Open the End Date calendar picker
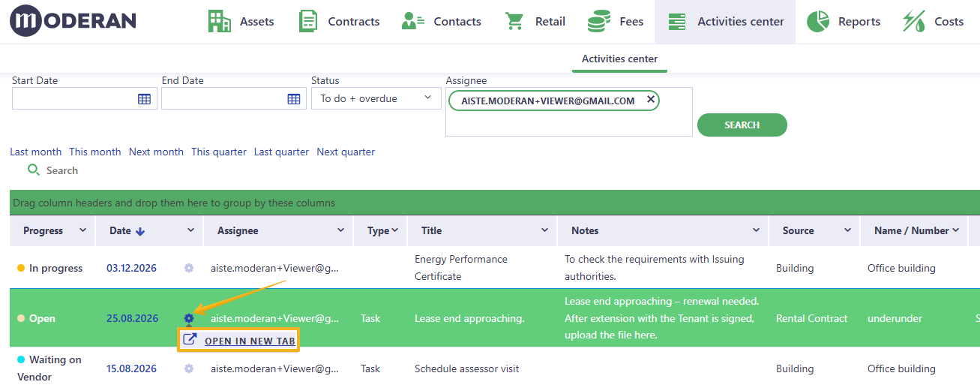The image size is (980, 385). (294, 99)
